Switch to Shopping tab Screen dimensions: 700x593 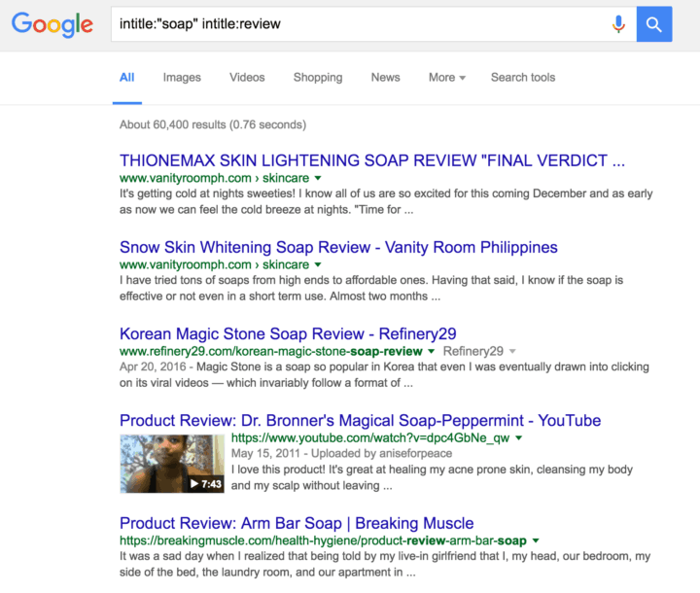318,78
